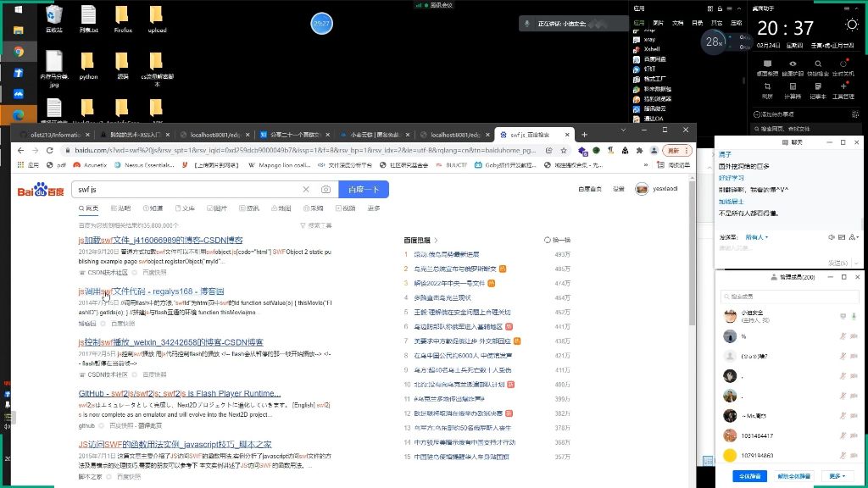Screen dimensions: 868x488
Task: Expand the 百度热搜 chevron
Action: coord(437,240)
